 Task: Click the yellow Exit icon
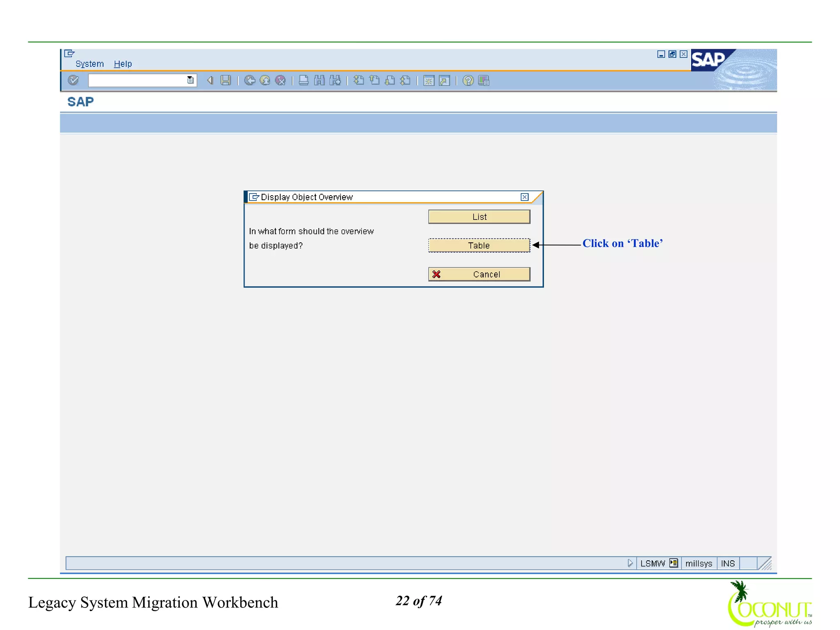[x=265, y=80]
